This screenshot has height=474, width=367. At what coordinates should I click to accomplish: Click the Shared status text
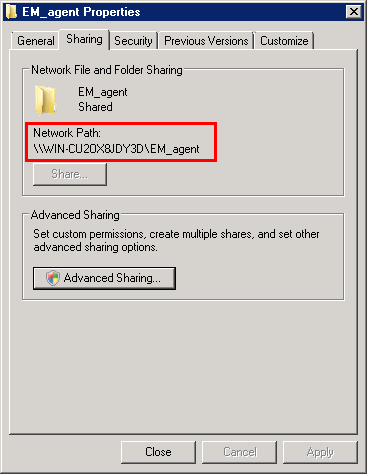95,107
